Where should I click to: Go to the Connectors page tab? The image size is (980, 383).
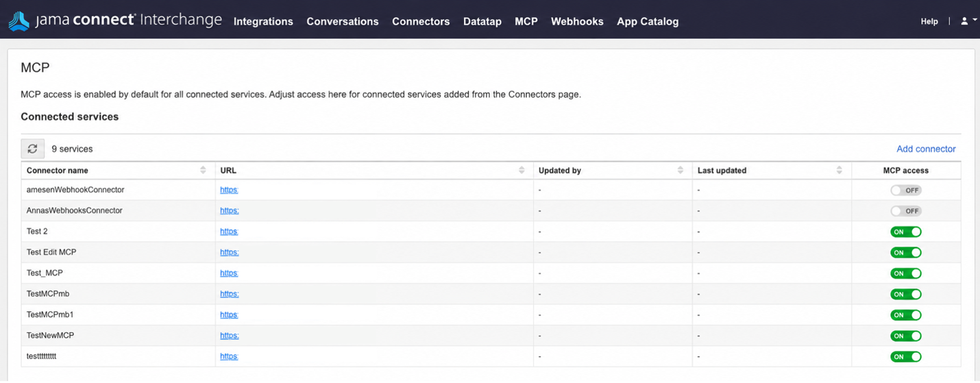point(421,21)
